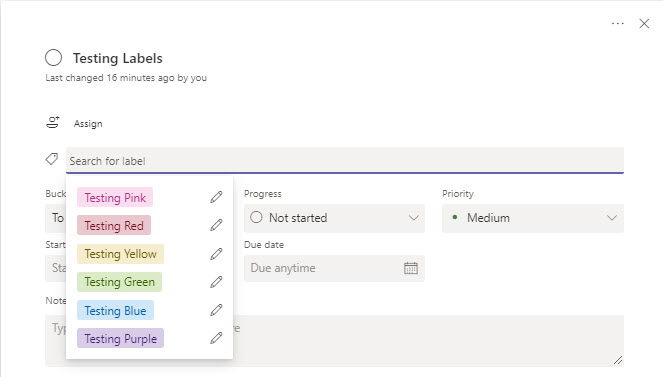663x377 pixels.
Task: Edit the Testing Red label name
Action: [x=216, y=225]
